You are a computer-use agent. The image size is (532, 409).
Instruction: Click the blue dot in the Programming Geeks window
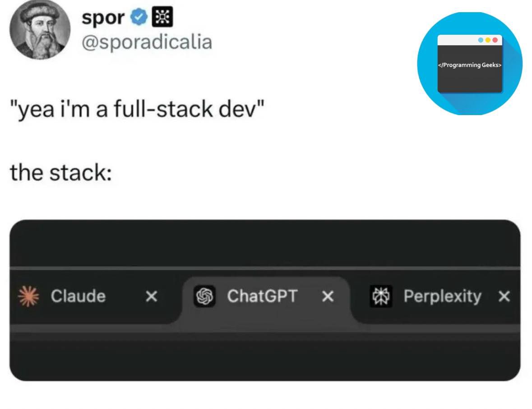(481, 40)
